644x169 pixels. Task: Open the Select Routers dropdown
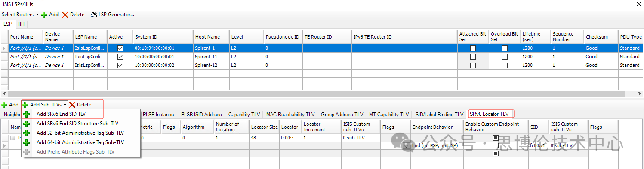point(20,15)
